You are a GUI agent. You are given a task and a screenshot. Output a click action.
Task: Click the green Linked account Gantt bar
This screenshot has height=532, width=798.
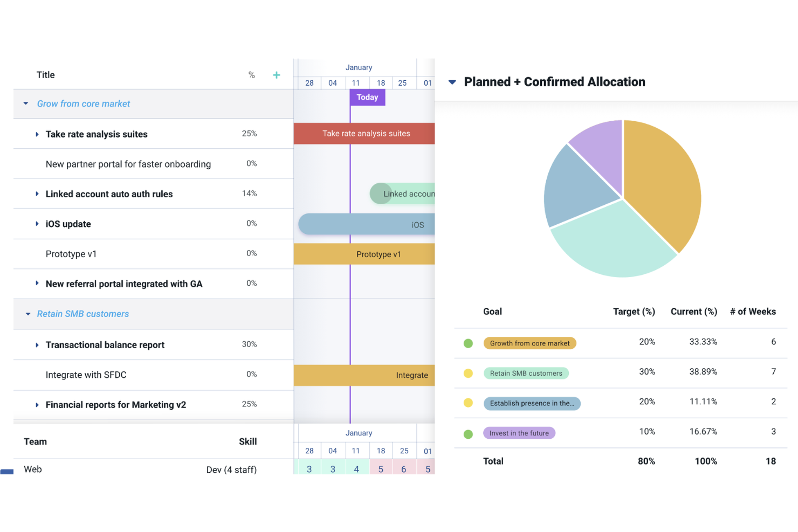(x=402, y=194)
